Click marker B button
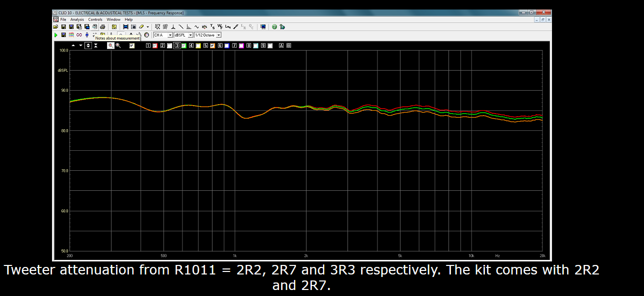This screenshot has width=644, height=296. point(288,46)
